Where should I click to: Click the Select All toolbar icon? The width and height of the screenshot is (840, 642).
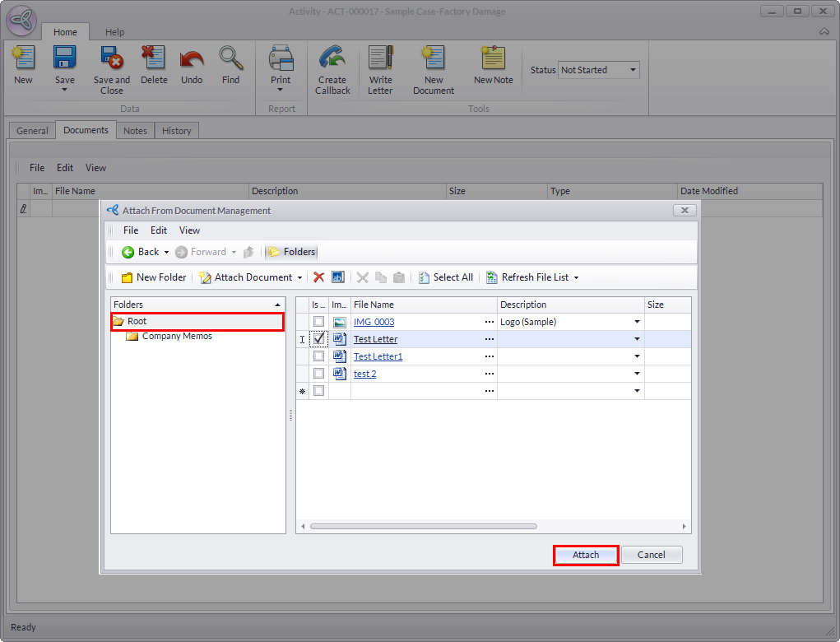[x=424, y=277]
